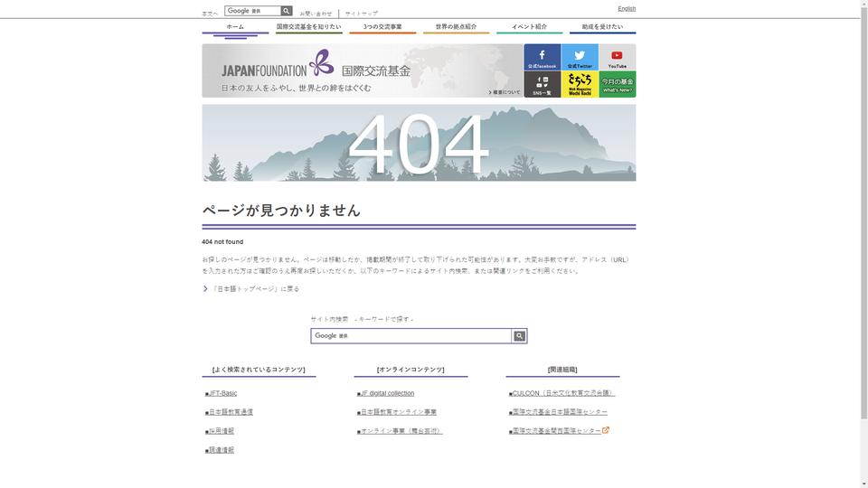Viewport: 868px width, 488px height.
Task: Click the ページが見つかりません heading
Action: tap(281, 211)
